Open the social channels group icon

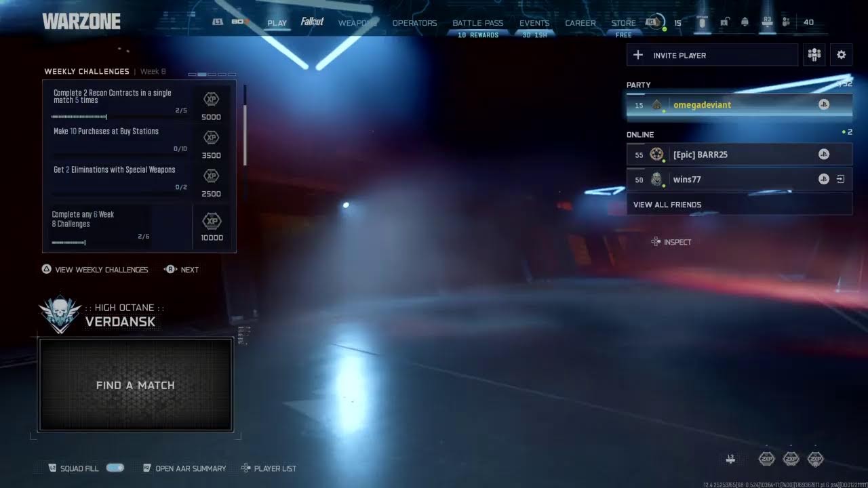(814, 55)
